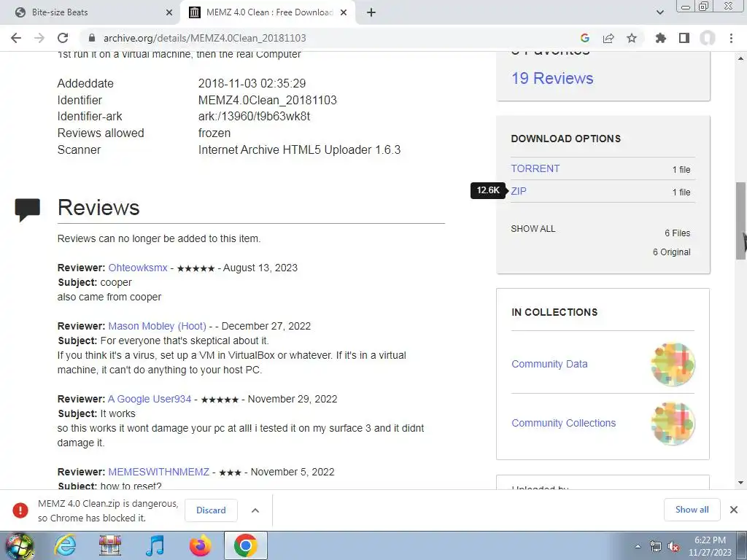
Task: Click the '6 Files' count text
Action: (x=678, y=233)
